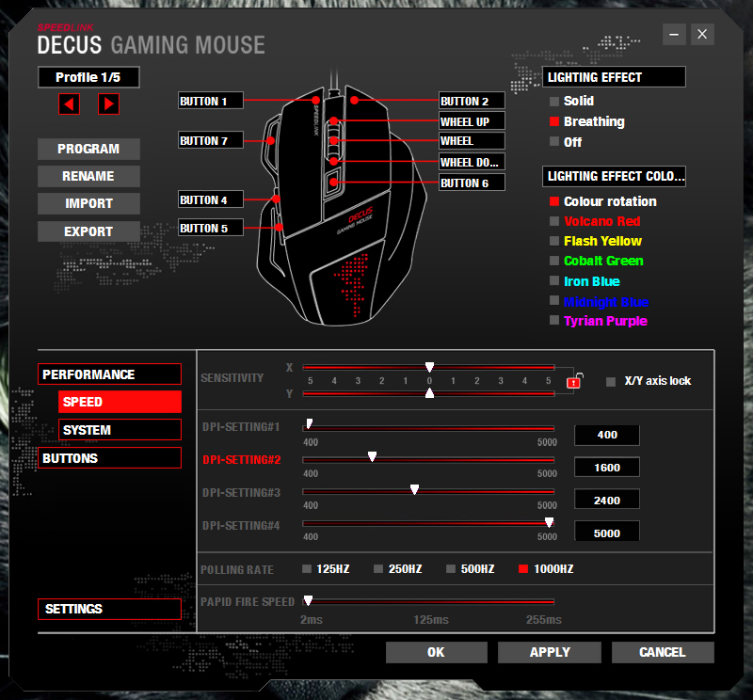Click the DPI value field showing 1600
The image size is (753, 700).
point(607,468)
